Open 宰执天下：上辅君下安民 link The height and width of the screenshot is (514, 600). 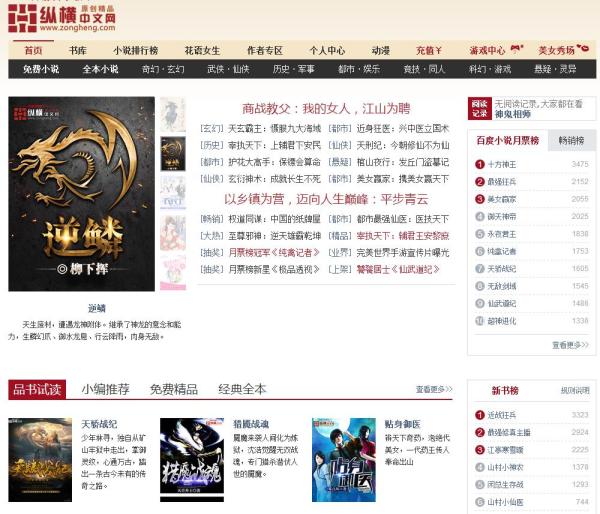274,145
